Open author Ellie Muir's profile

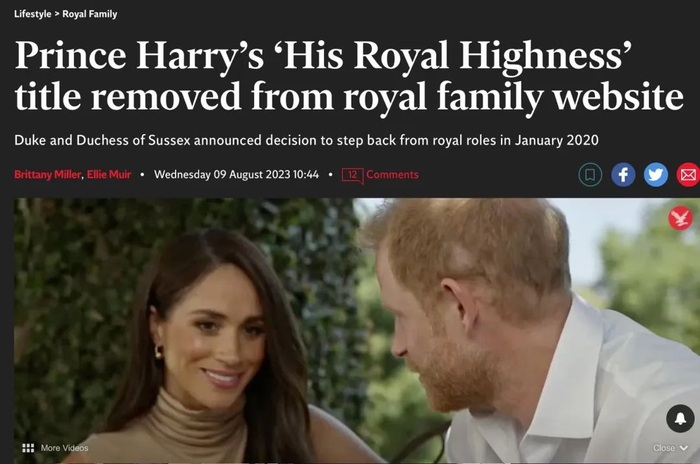(109, 174)
